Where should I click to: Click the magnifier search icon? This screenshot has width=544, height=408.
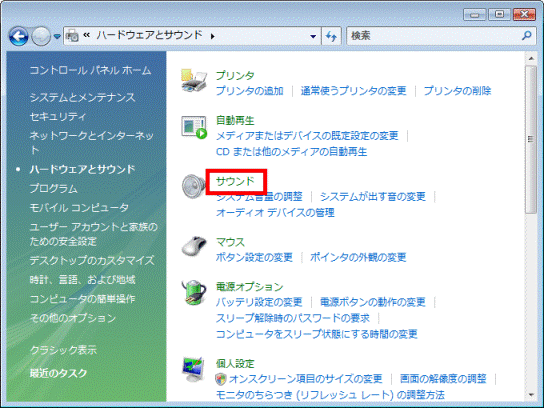527,35
